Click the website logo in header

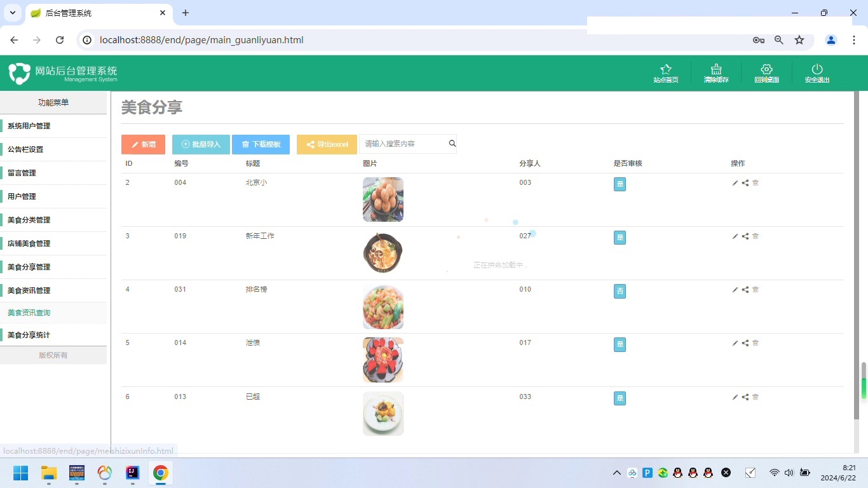pos(63,73)
